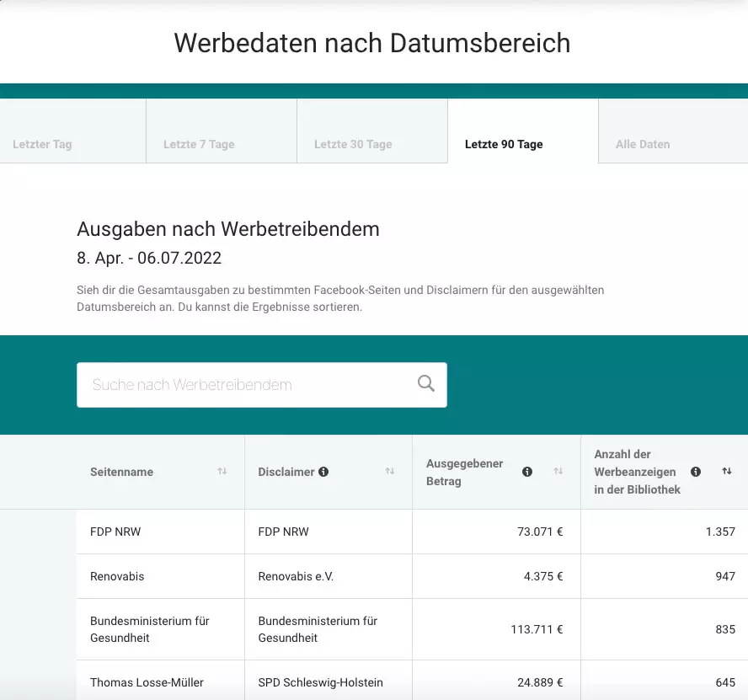Image resolution: width=748 pixels, height=700 pixels.
Task: Select FDP NRW in Seitenname column
Action: pos(115,532)
